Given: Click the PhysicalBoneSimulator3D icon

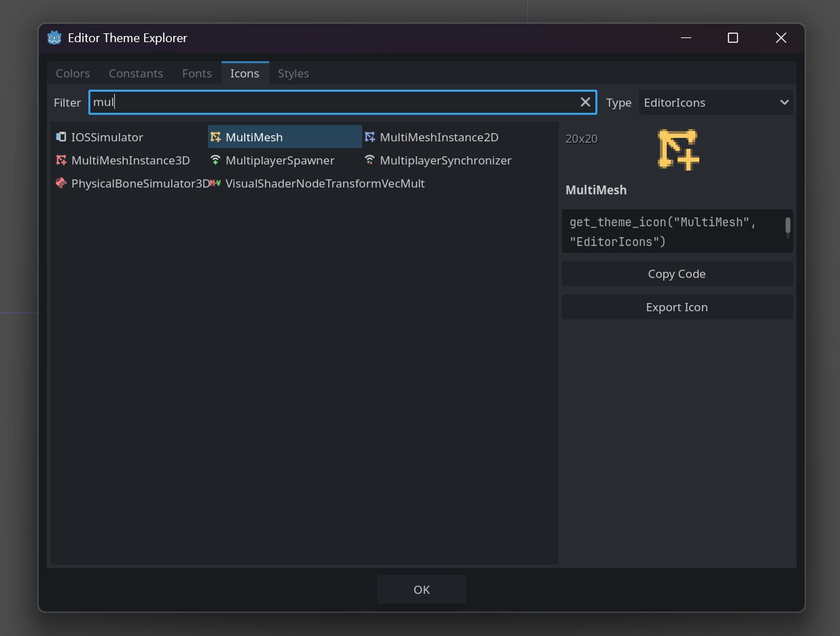Looking at the screenshot, I should (61, 183).
